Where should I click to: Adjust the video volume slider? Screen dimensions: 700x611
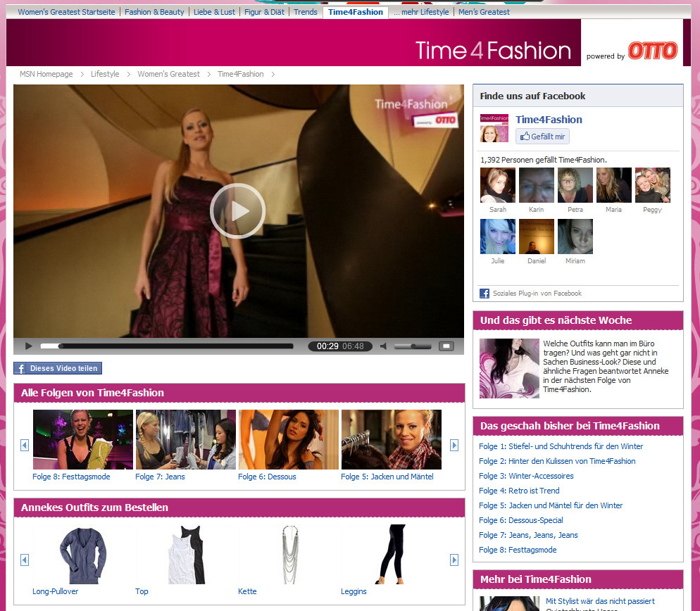point(413,346)
